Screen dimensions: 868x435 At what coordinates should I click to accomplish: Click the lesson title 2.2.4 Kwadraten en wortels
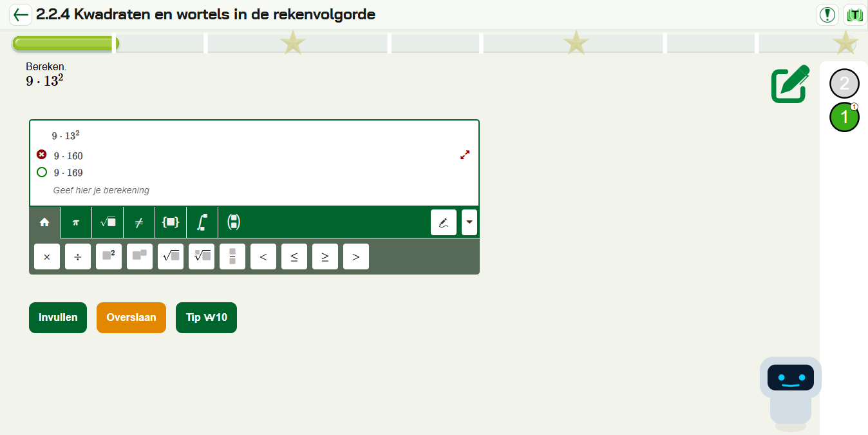[x=206, y=14]
